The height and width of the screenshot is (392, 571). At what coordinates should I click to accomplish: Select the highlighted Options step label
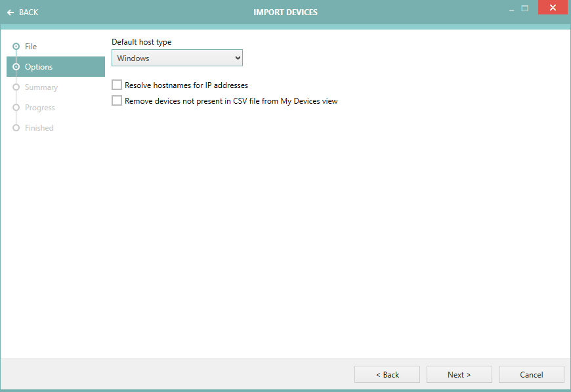pos(39,67)
